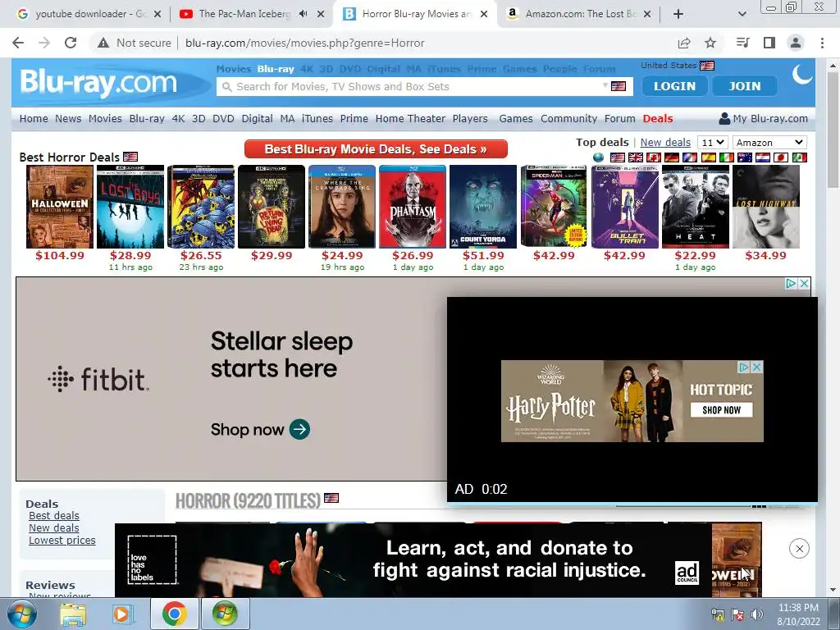840x630 pixels.
Task: Click the JOIN button
Action: (x=745, y=85)
